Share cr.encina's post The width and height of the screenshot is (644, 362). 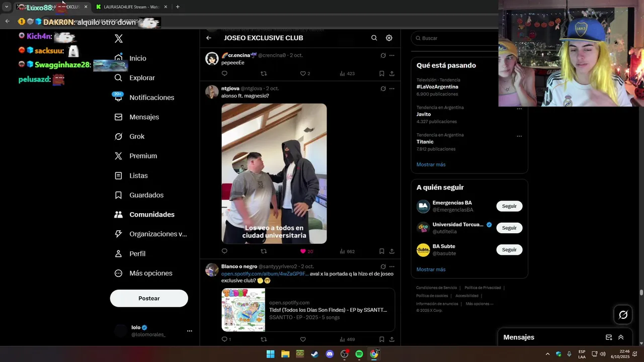392,73
